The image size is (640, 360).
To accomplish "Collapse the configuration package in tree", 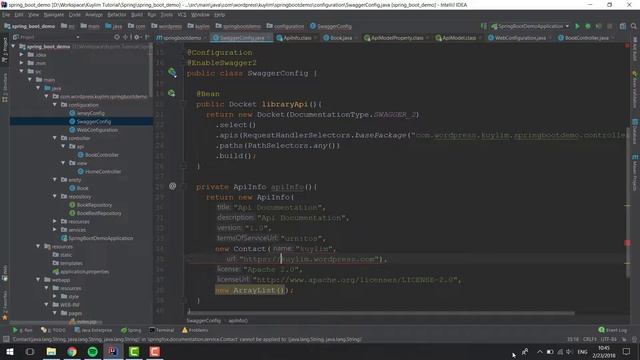I will point(55,105).
